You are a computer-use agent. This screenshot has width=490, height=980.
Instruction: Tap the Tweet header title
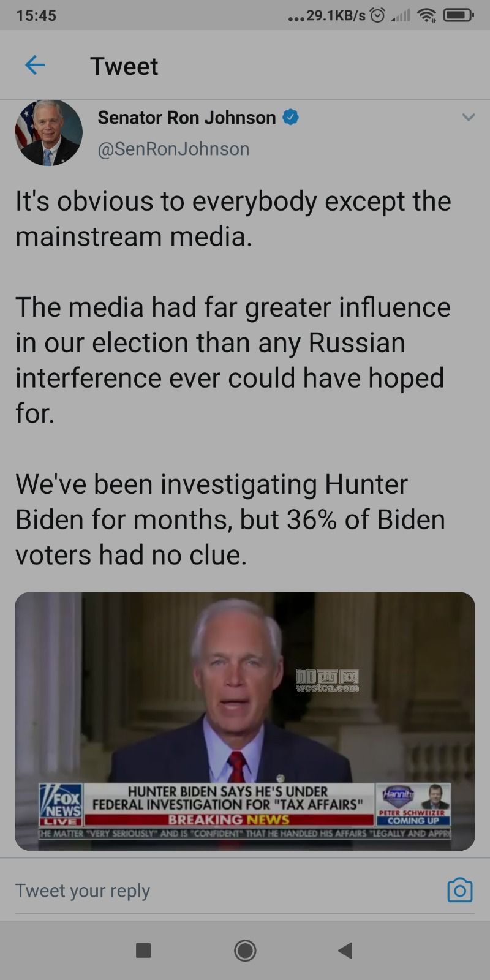pyautogui.click(x=124, y=66)
